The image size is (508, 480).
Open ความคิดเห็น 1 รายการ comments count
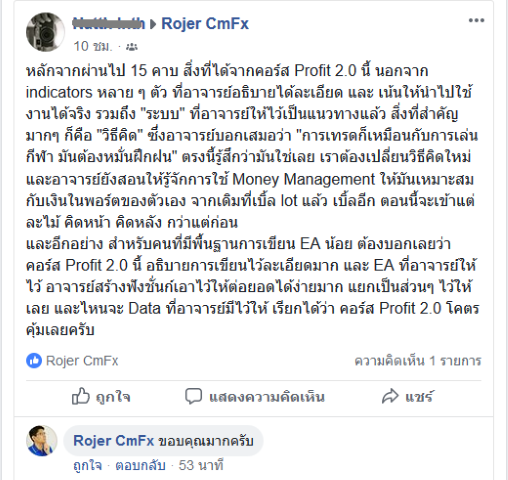[418, 361]
